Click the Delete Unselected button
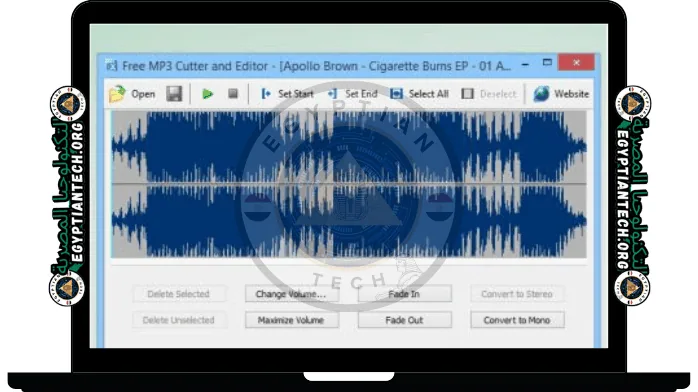The height and width of the screenshot is (392, 698). 179,320
